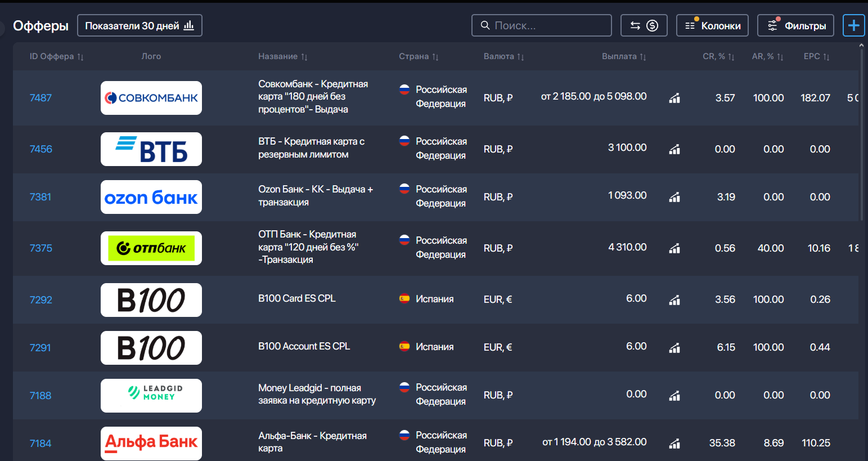The image size is (868, 461).
Task: Click the Альфа Банк logo thumbnail
Action: (x=151, y=444)
